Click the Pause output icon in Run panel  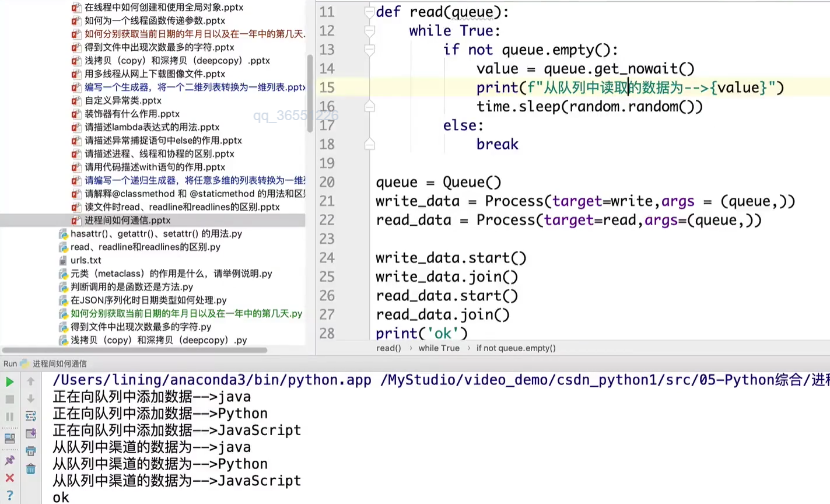(x=9, y=417)
